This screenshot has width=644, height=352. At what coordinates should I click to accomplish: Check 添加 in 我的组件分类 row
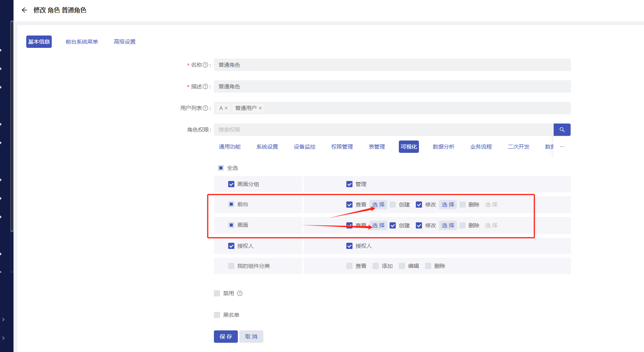coord(376,266)
